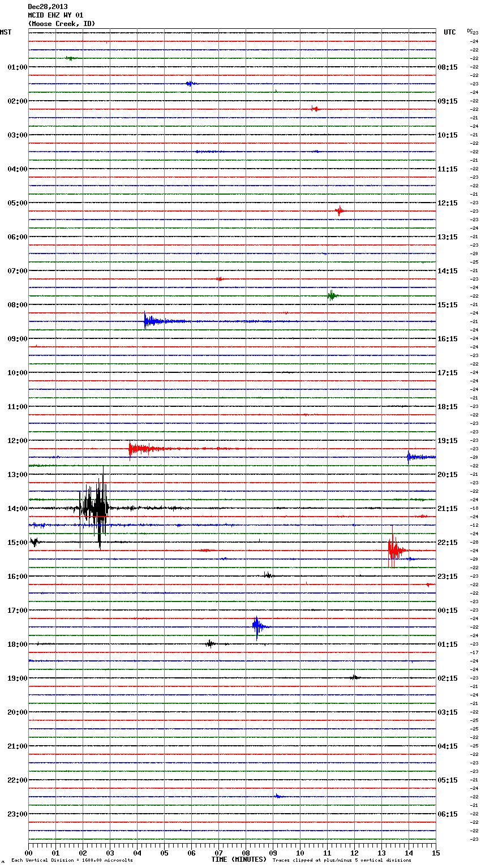
Task: Click the black seismic blip on 19:00 trace
Action: click(354, 677)
